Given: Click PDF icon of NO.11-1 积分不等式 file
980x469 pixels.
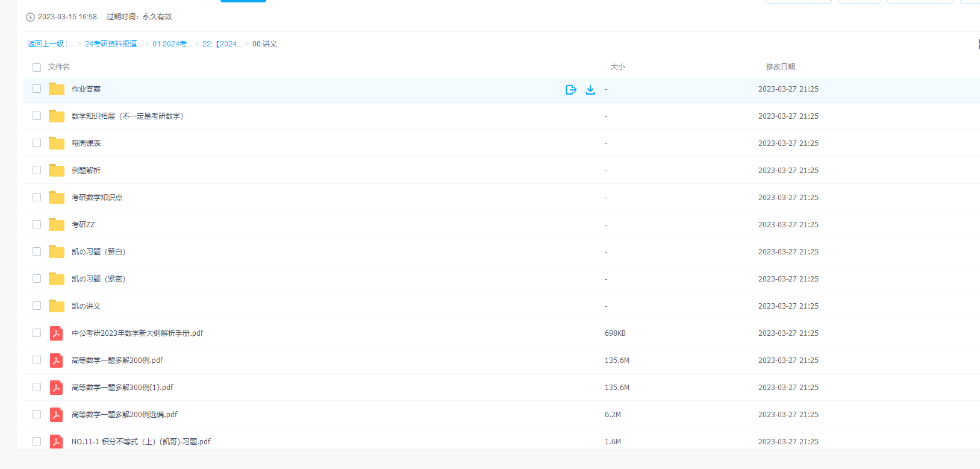Looking at the screenshot, I should (57, 442).
